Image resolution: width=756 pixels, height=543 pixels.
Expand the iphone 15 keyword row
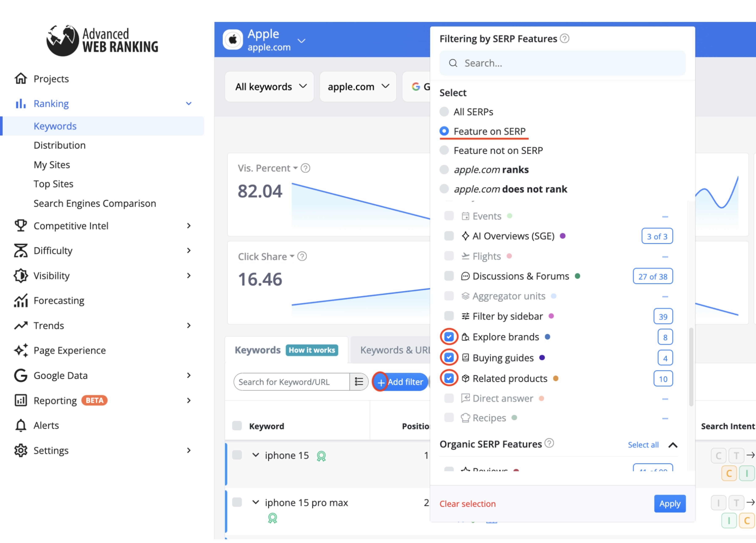[256, 455]
